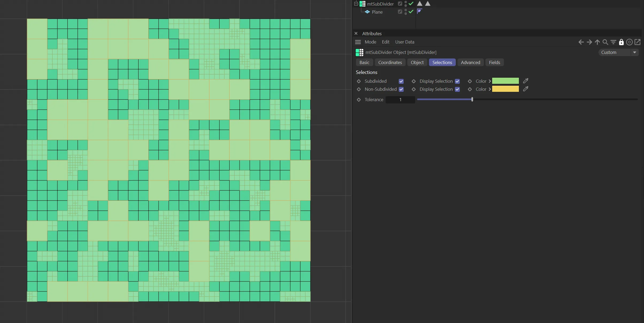Image resolution: width=644 pixels, height=323 pixels.
Task: Click the Attributes filter icon
Action: coord(613,42)
